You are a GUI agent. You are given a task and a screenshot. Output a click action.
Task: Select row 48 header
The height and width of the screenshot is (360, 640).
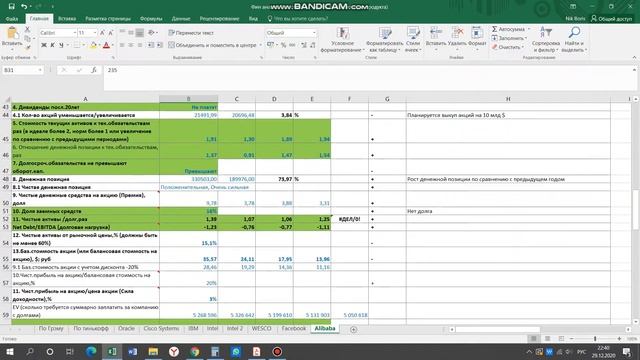pyautogui.click(x=5, y=179)
